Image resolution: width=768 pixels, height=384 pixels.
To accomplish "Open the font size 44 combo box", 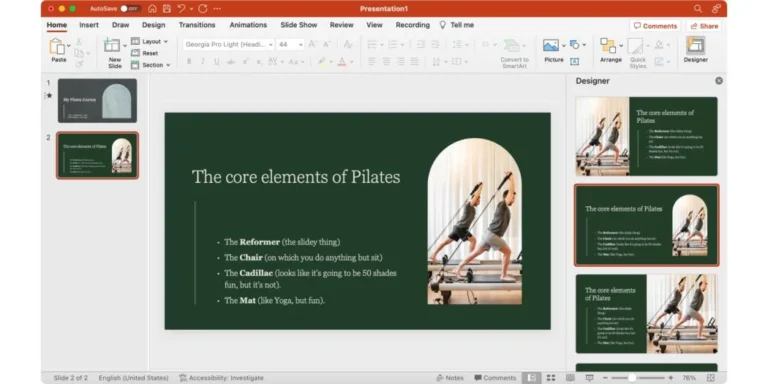I will click(290, 45).
